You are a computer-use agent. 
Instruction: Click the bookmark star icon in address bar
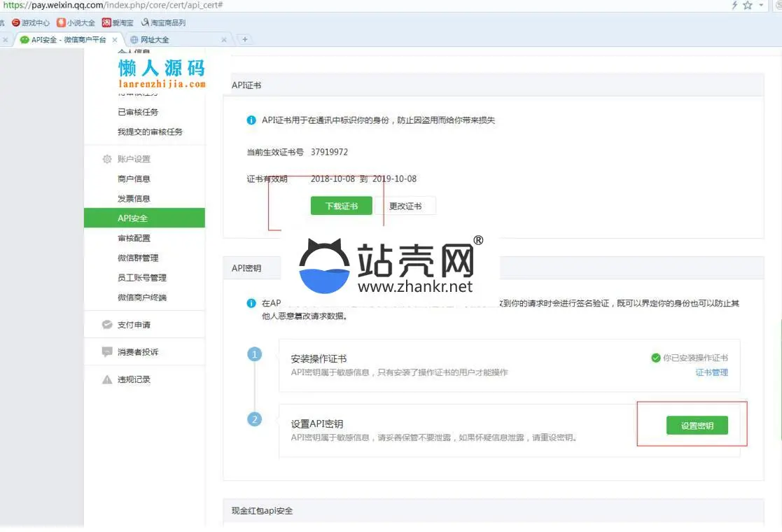[747, 6]
